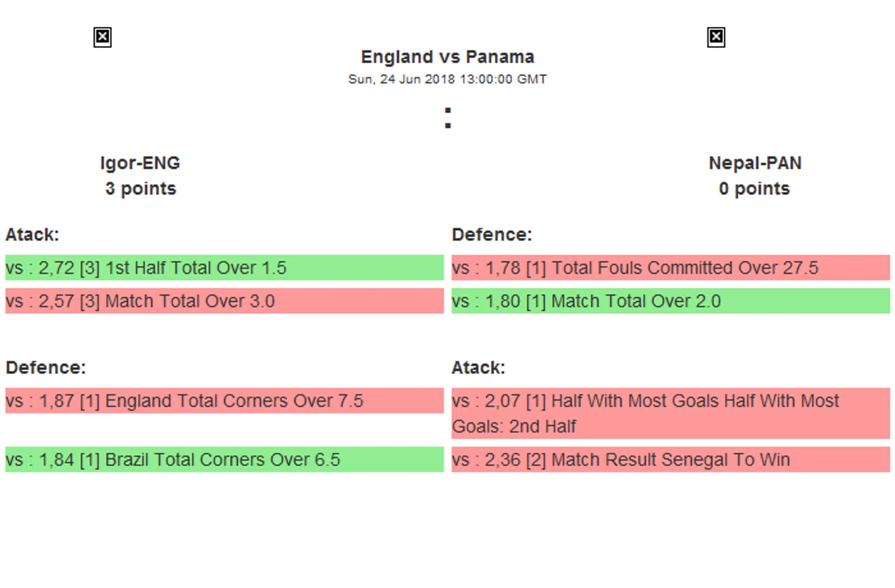
Task: Click the England vs Panama title
Action: point(447,57)
